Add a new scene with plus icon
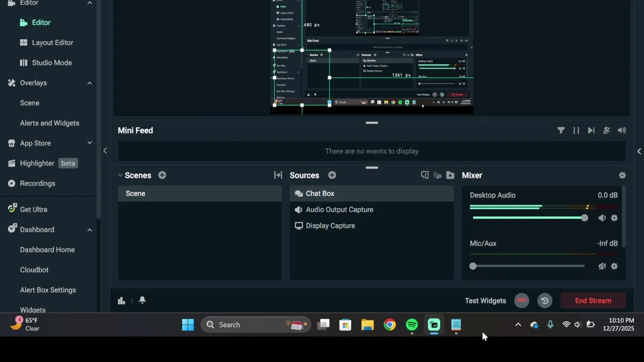The image size is (644, 362). point(162,175)
